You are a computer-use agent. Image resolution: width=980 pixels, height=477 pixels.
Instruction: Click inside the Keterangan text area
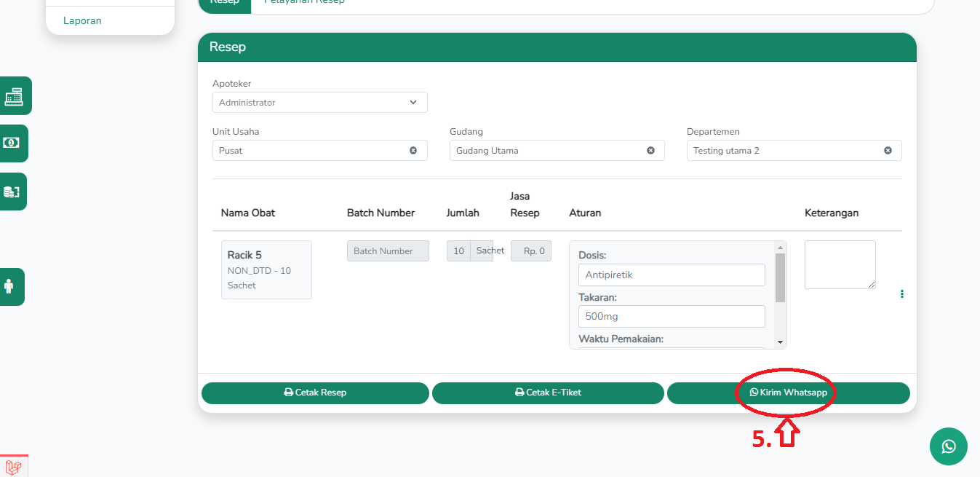pyautogui.click(x=840, y=264)
